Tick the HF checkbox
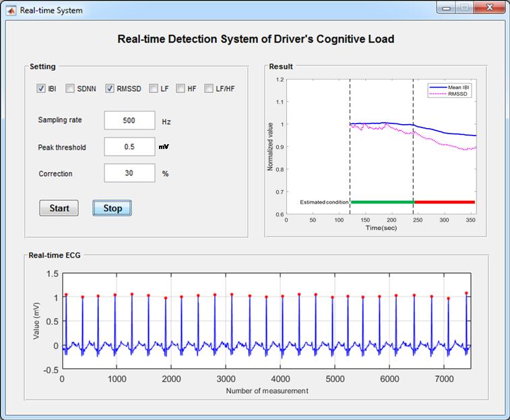This screenshot has width=510, height=420. point(181,88)
